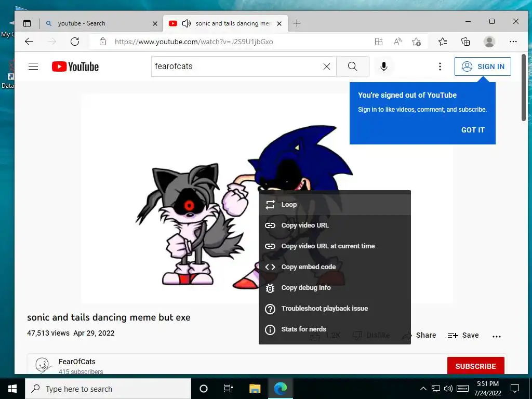Open the YouTube guide hamburger menu
The image size is (532, 399).
coord(33,66)
